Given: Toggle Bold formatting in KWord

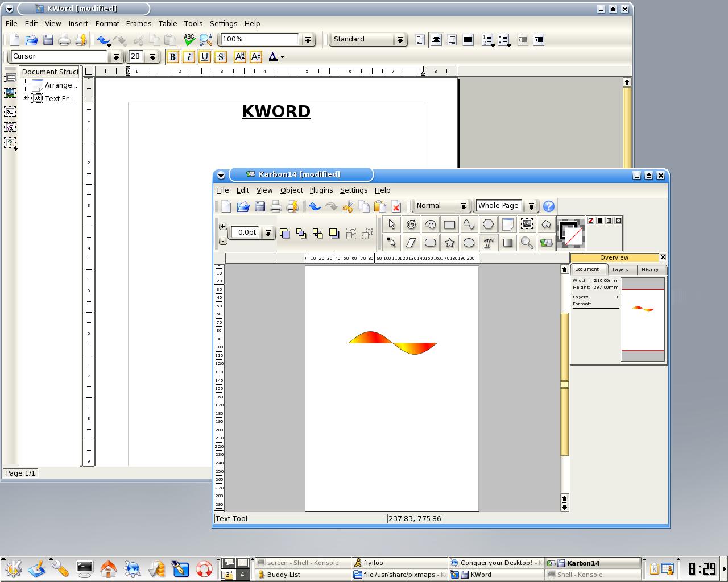Looking at the screenshot, I should 172,56.
